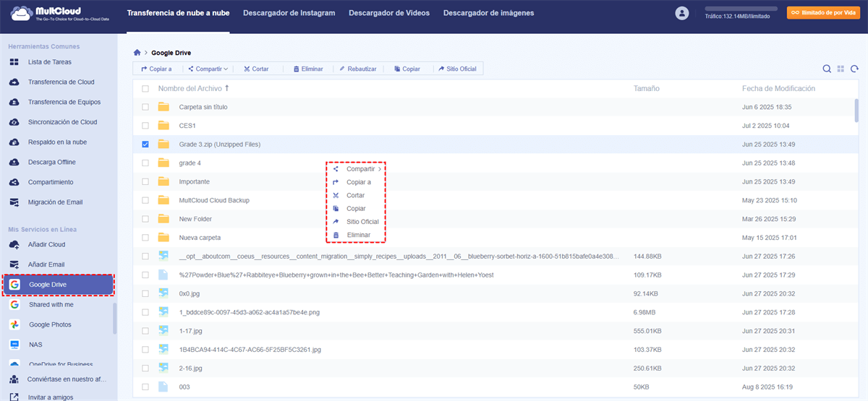Open Descarga Offline tool
The height and width of the screenshot is (401, 868).
51,162
